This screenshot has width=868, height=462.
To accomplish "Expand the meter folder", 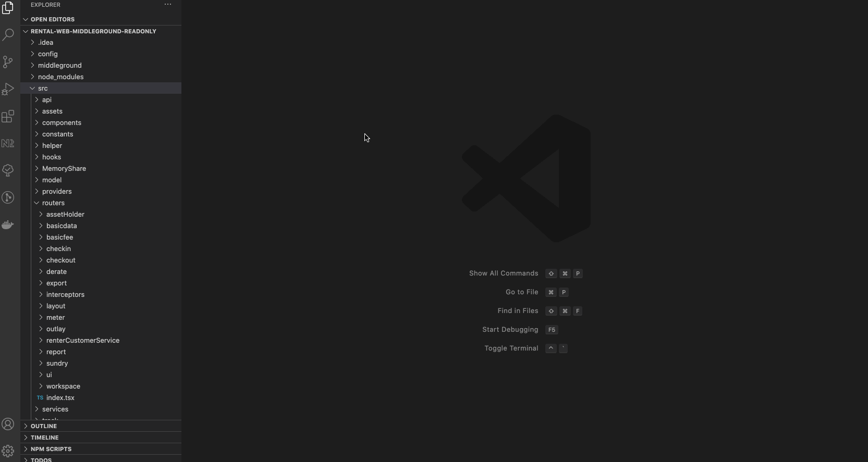I will coord(101,318).
